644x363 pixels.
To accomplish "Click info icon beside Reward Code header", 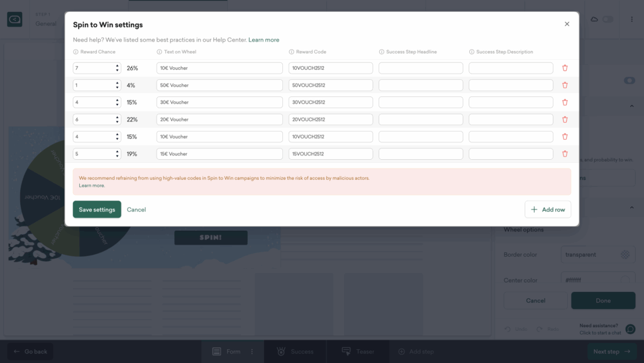I will click(291, 52).
